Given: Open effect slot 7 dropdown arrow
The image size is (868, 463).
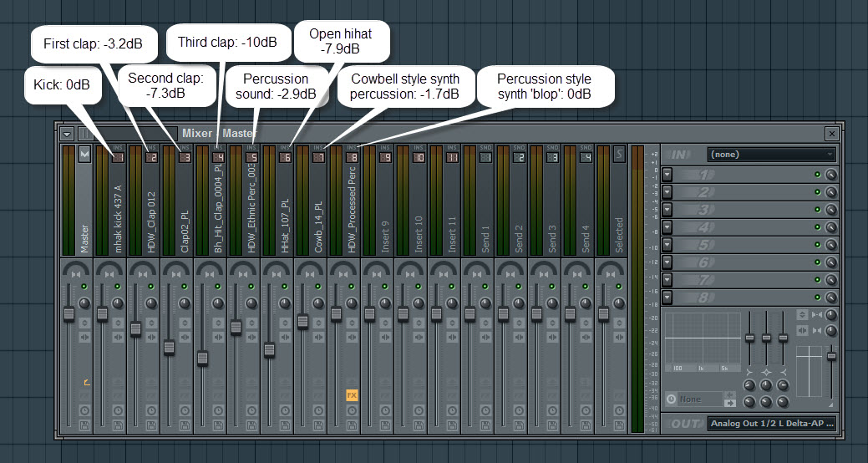Looking at the screenshot, I should click(667, 280).
